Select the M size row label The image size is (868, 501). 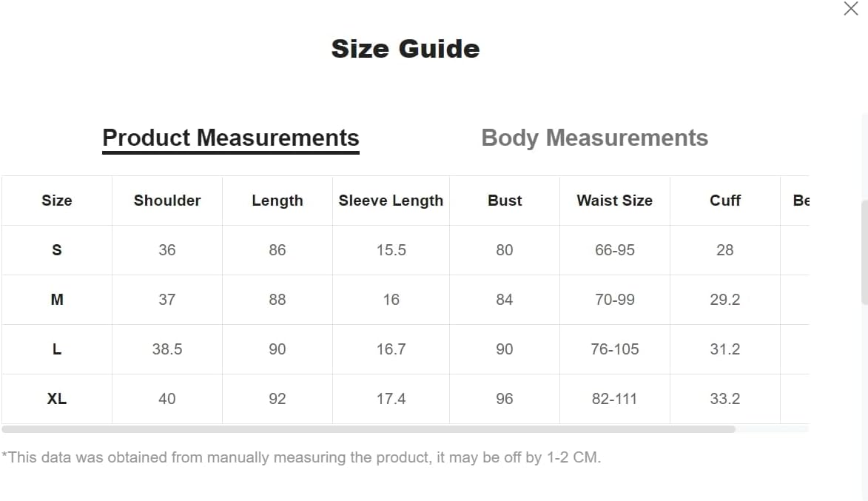(x=57, y=300)
